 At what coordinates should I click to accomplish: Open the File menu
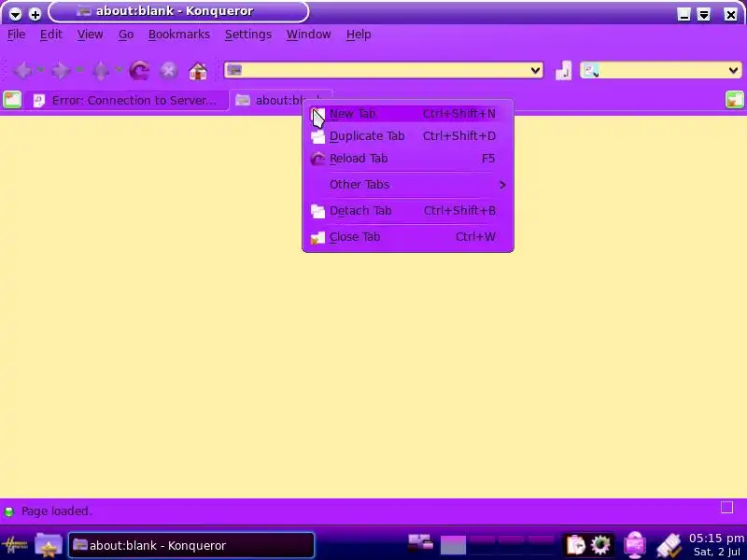(x=16, y=35)
